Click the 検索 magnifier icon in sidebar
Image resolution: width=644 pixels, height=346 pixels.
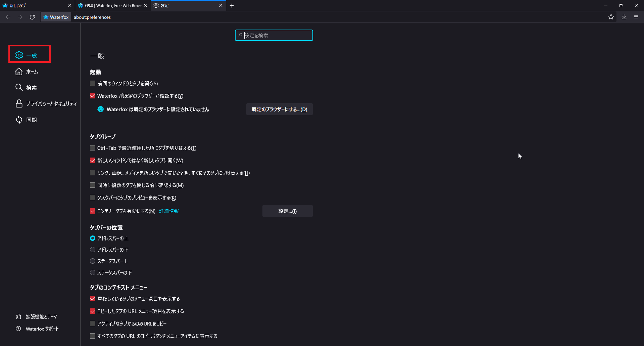[x=19, y=87]
